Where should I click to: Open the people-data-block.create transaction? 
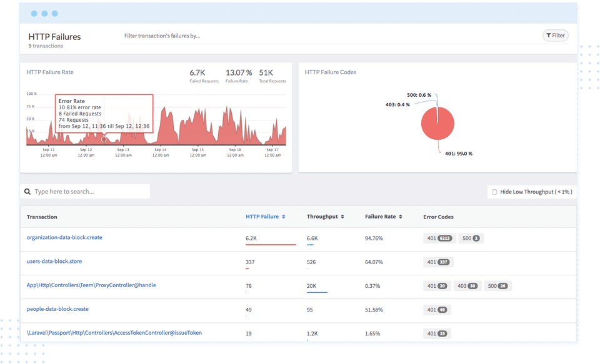point(57,309)
